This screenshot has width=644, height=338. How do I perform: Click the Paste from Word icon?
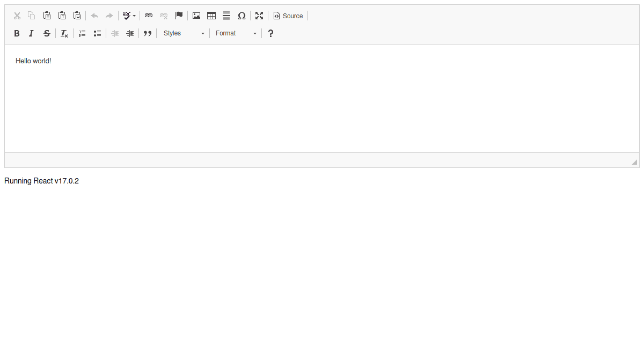coord(77,16)
